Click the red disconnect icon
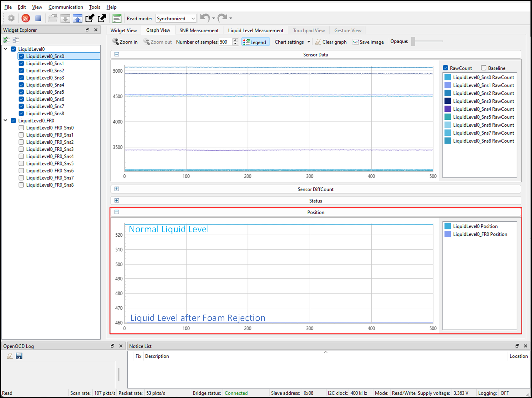 tap(26, 18)
